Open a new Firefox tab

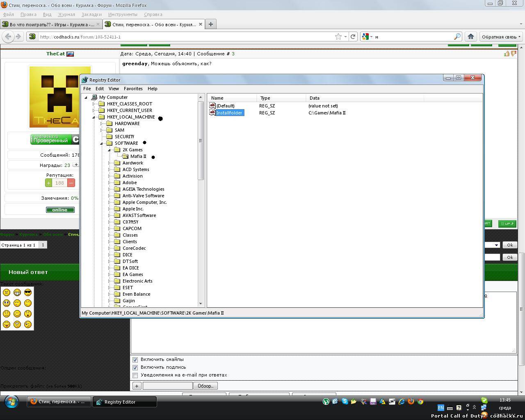point(211,24)
